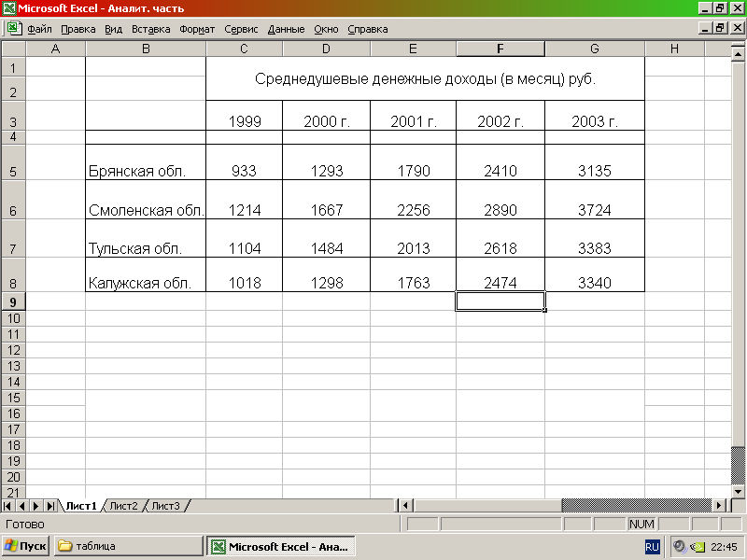Go to previous sheet tab arrow
747x560 pixels.
tap(21, 506)
